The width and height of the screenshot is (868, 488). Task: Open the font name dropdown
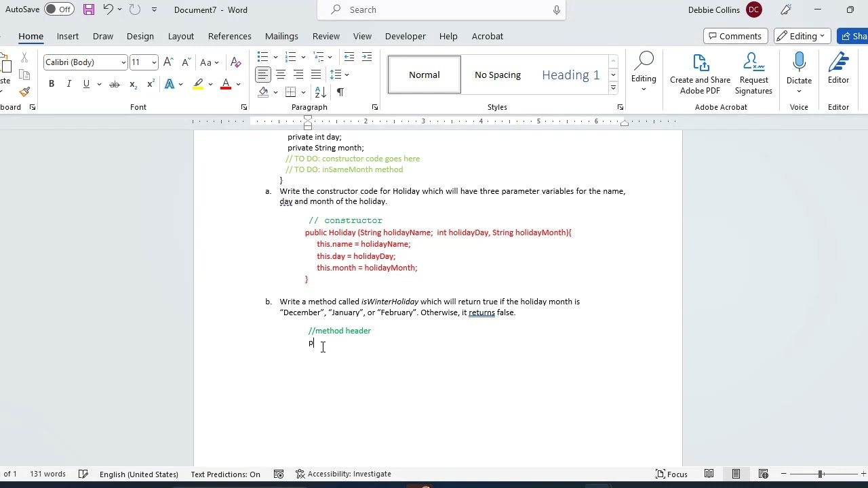pos(123,62)
